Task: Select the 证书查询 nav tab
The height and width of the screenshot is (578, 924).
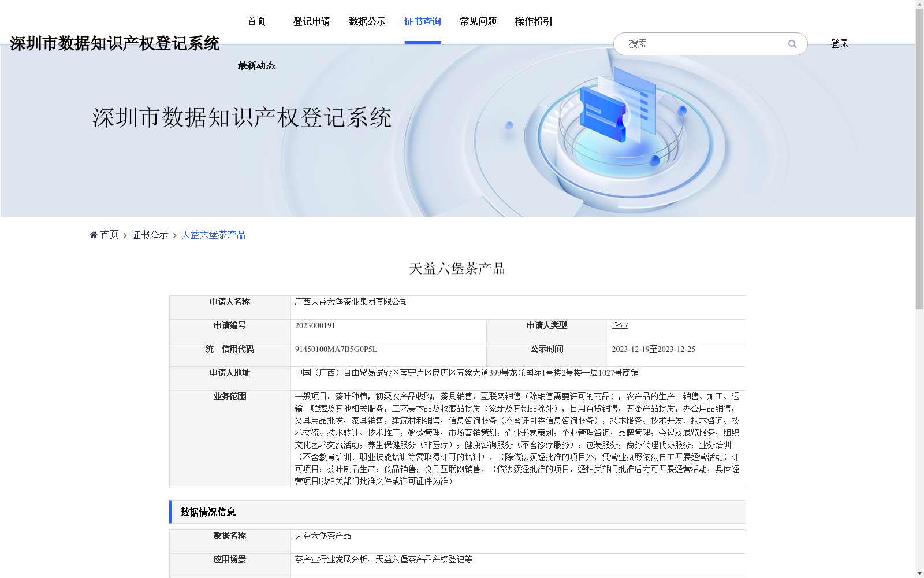Action: pyautogui.click(x=423, y=21)
